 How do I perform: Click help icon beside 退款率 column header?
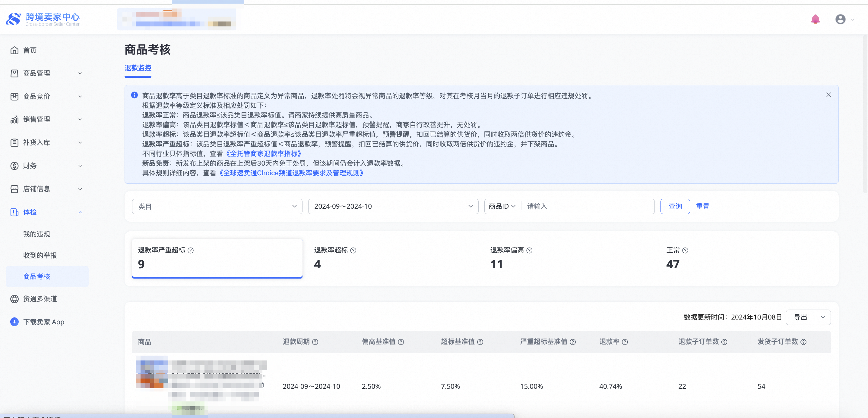(625, 342)
